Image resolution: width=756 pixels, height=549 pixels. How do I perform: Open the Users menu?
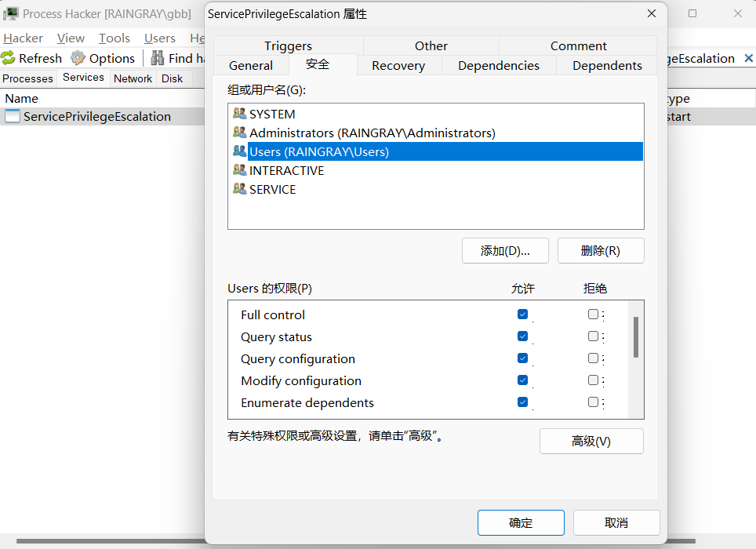tap(159, 38)
